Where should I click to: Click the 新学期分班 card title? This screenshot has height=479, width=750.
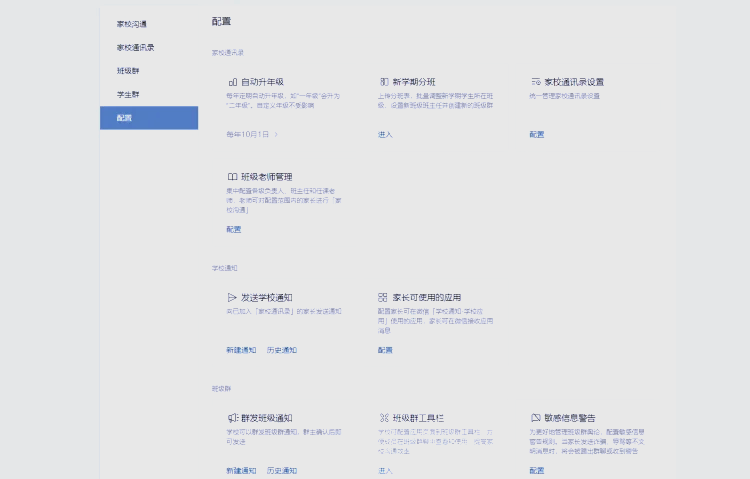[414, 82]
